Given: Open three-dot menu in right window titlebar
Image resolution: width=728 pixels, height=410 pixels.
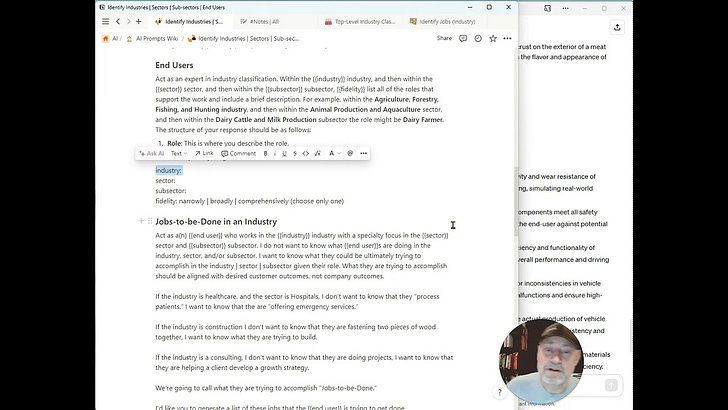Looking at the screenshot, I should pos(565,8).
